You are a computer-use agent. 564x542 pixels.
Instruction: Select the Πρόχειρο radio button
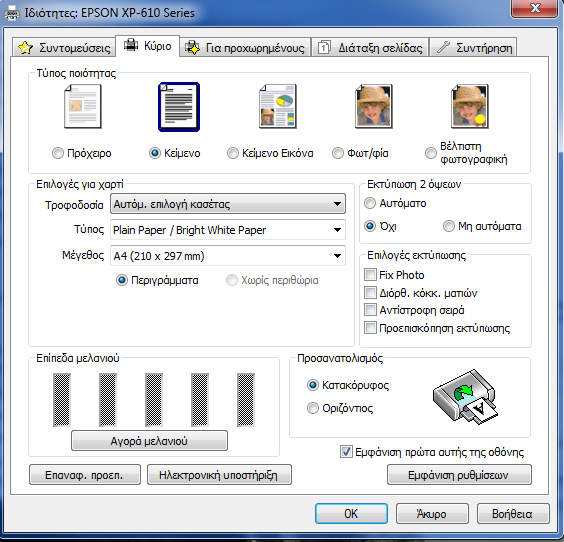(x=58, y=153)
